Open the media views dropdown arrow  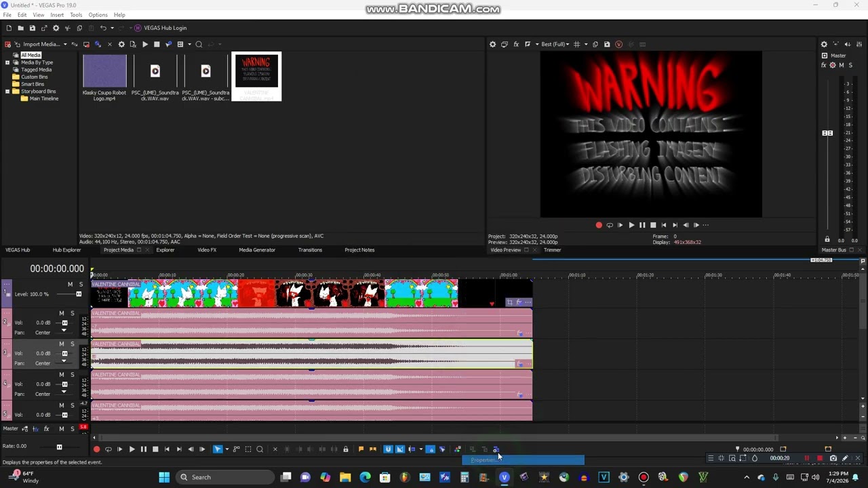188,44
